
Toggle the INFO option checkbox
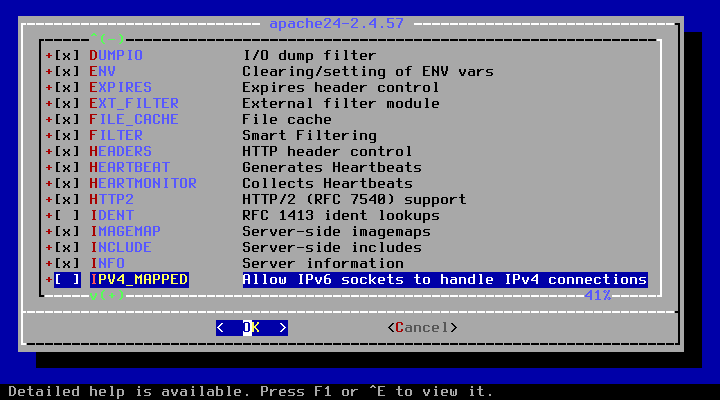coord(67,264)
